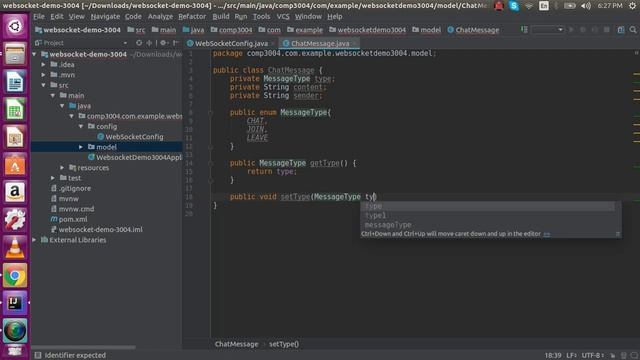Expand the .mvn folder

pos(44,75)
